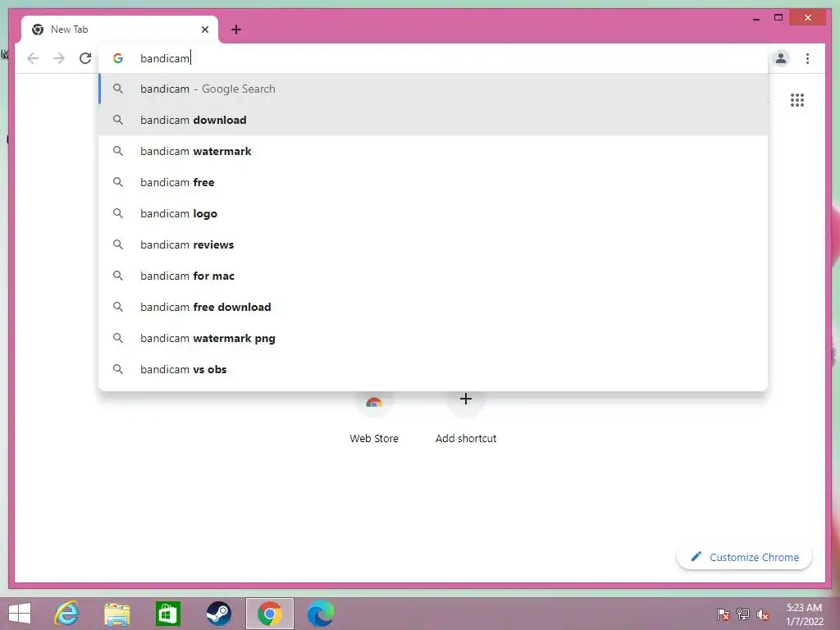The image size is (840, 630).
Task: Open the Chrome profile avatar
Action: pyautogui.click(x=781, y=58)
